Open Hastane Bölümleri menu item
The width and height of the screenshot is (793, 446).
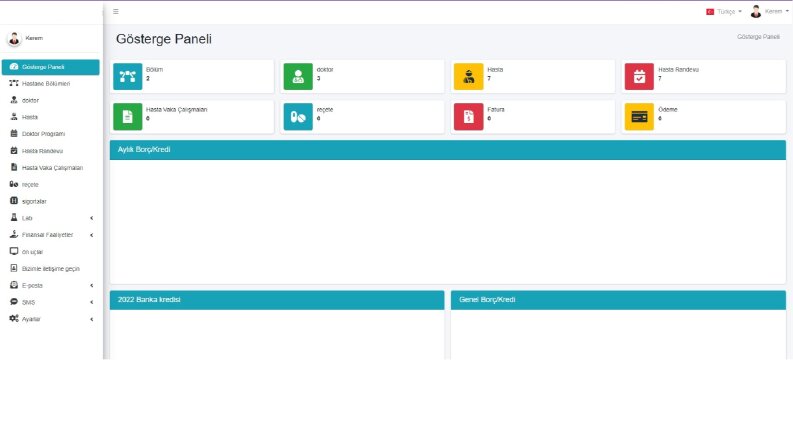[x=51, y=83]
